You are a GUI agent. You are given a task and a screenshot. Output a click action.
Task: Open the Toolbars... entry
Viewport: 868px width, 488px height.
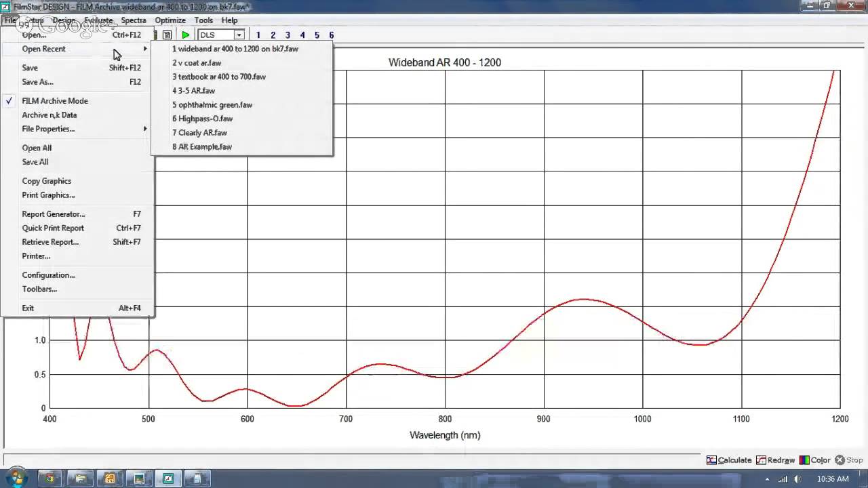[79, 289]
